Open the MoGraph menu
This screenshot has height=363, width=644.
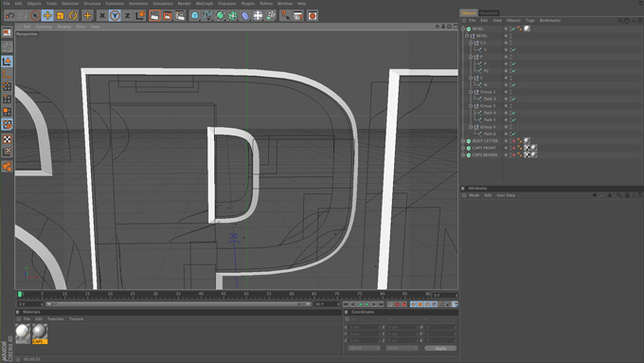tap(205, 4)
